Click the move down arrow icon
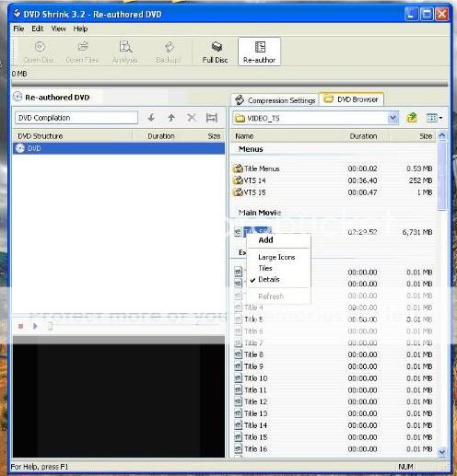457x476 pixels. click(151, 118)
